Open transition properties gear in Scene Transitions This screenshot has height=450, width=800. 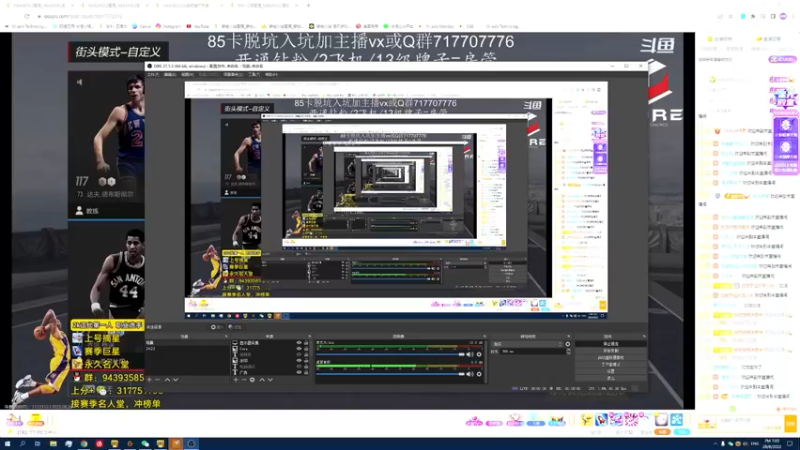[567, 344]
